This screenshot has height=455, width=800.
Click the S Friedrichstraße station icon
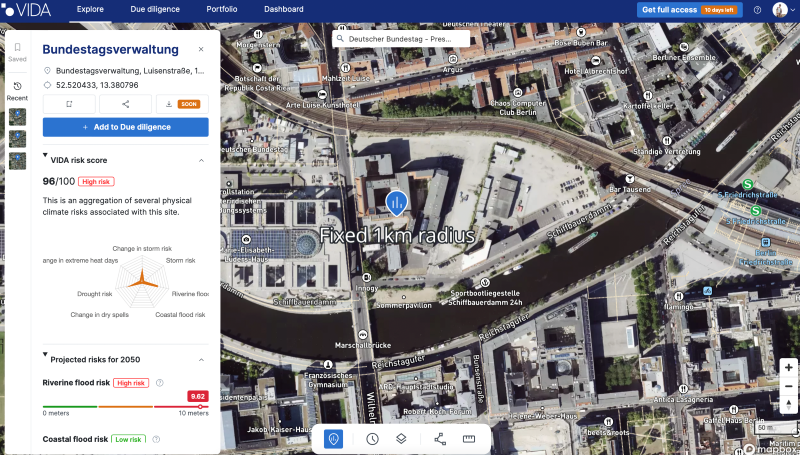[x=748, y=184]
